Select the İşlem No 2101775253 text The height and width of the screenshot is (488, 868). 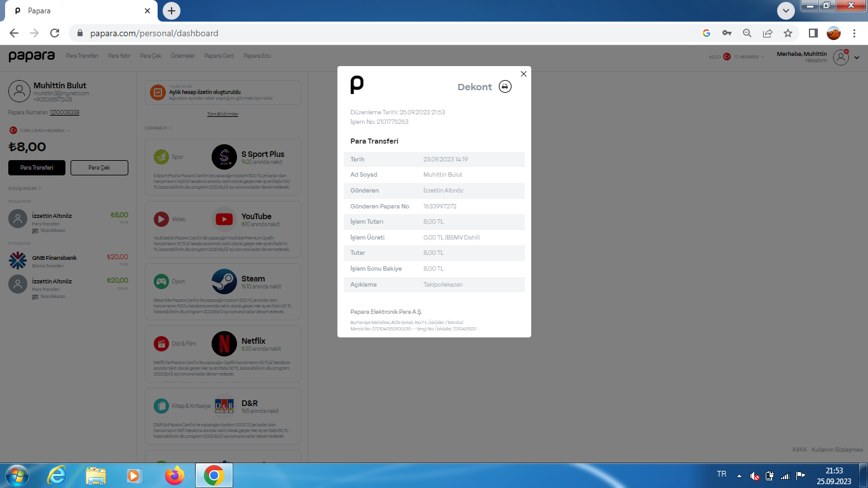pos(379,121)
